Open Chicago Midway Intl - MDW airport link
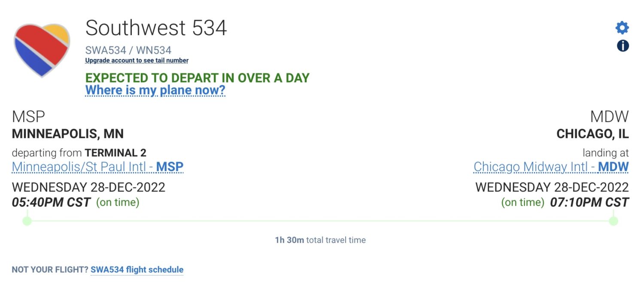 point(551,167)
